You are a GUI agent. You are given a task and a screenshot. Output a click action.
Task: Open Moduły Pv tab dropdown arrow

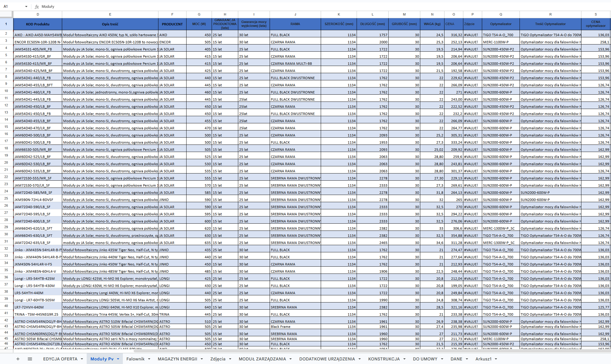coord(118,359)
